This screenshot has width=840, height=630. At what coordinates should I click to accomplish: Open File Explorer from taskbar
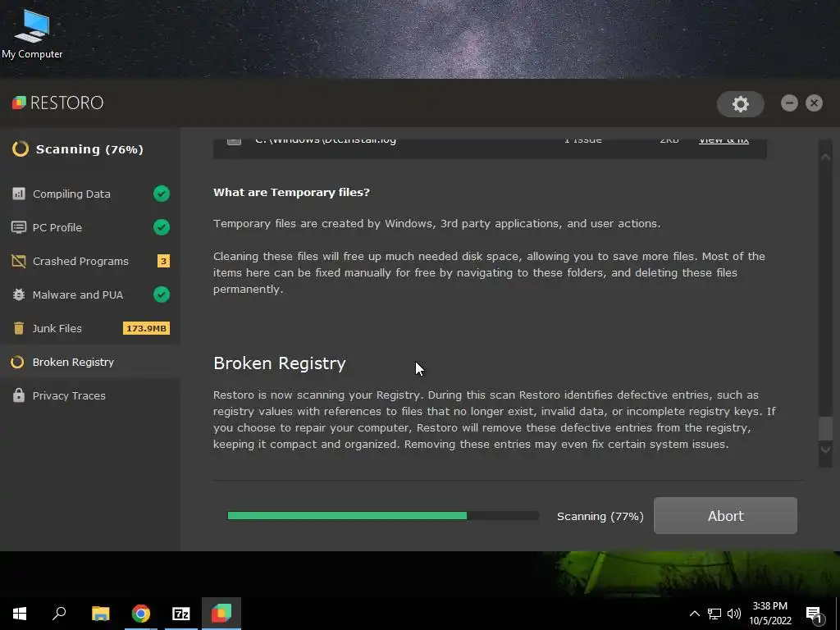click(100, 614)
